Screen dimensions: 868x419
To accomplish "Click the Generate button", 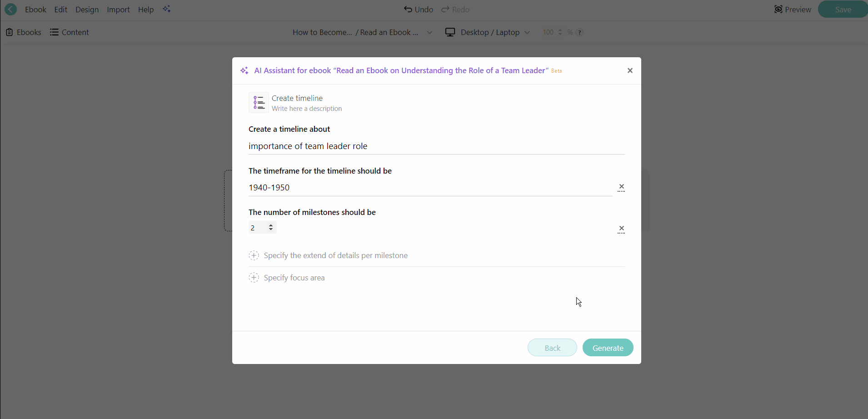I will (x=608, y=348).
